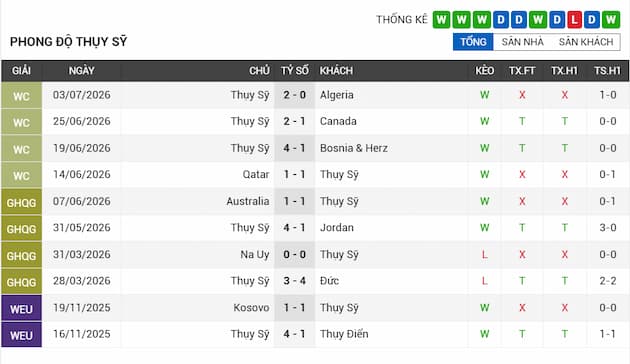The height and width of the screenshot is (364, 630).
Task: Open the Thụy Điển team link
Action: point(344,334)
